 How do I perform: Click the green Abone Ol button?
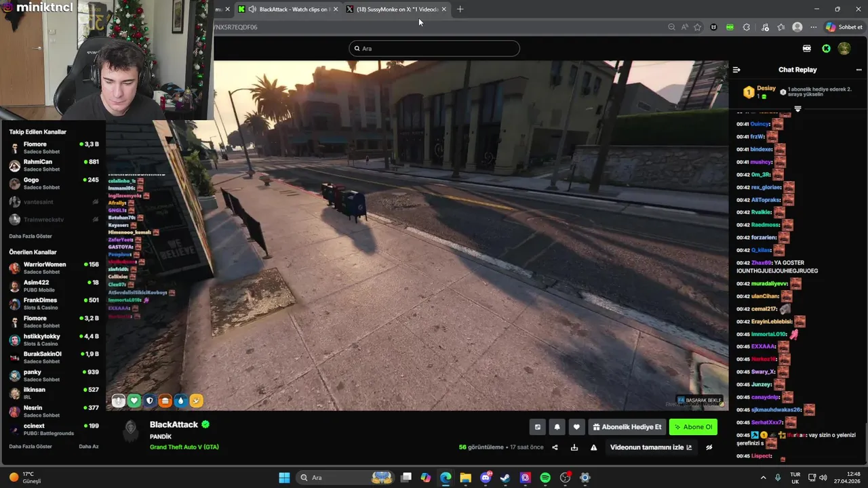pos(693,427)
